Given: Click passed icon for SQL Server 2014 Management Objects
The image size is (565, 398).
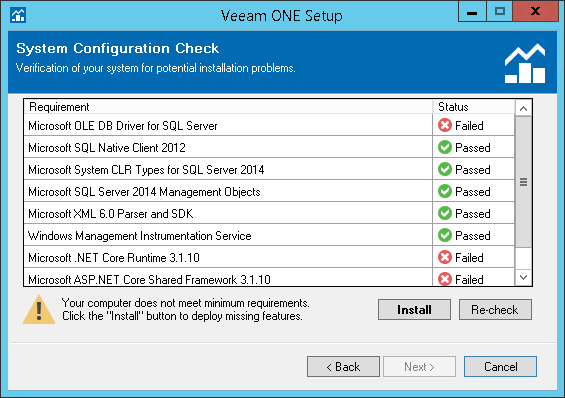Looking at the screenshot, I should point(445,191).
